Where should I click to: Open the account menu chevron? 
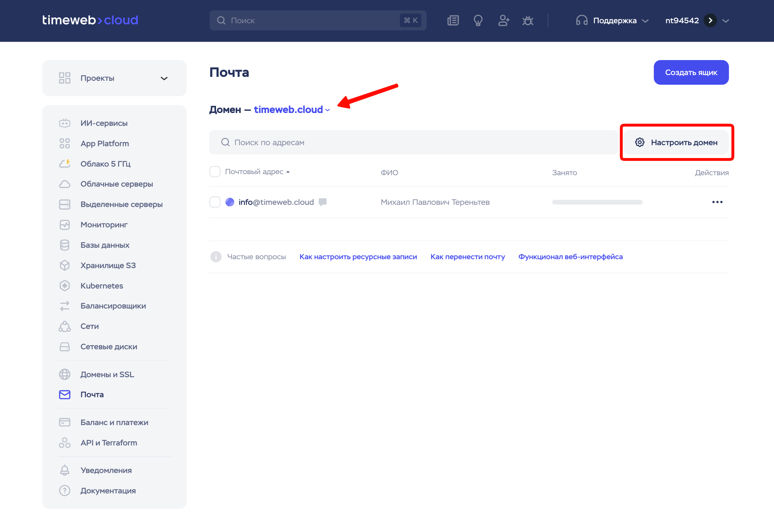726,21
